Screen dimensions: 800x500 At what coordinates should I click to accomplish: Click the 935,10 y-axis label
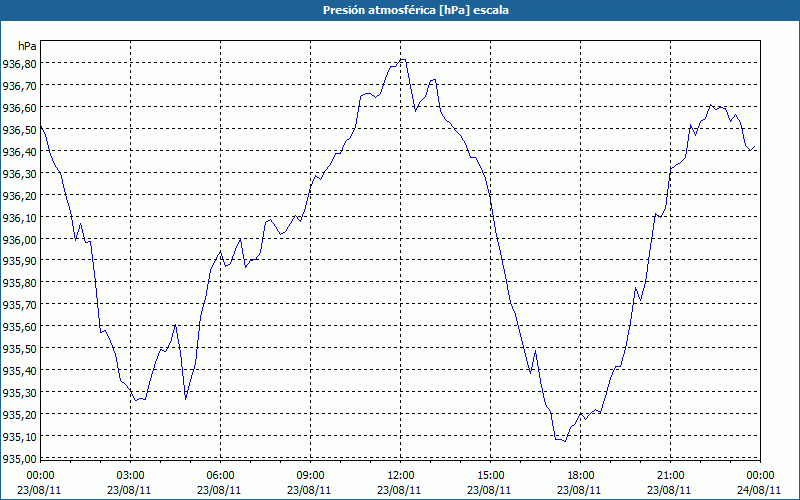click(19, 436)
